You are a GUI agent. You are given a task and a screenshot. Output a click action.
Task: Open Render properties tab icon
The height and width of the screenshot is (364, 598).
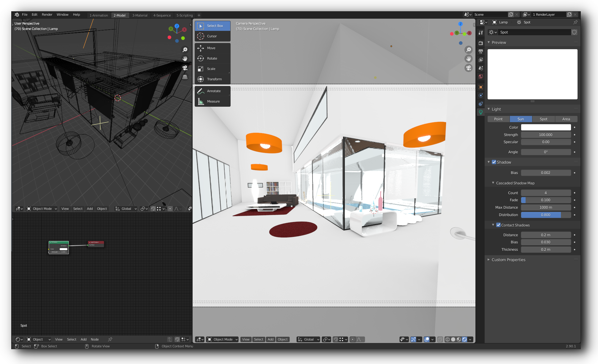[481, 43]
